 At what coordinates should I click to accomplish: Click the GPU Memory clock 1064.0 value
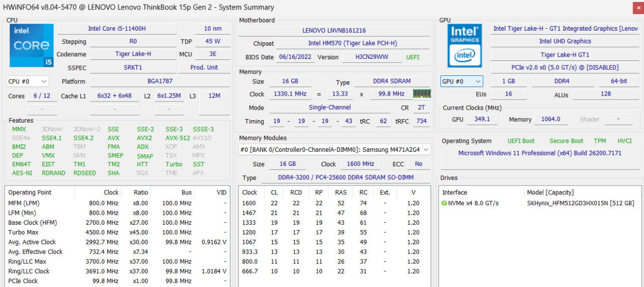click(x=550, y=119)
